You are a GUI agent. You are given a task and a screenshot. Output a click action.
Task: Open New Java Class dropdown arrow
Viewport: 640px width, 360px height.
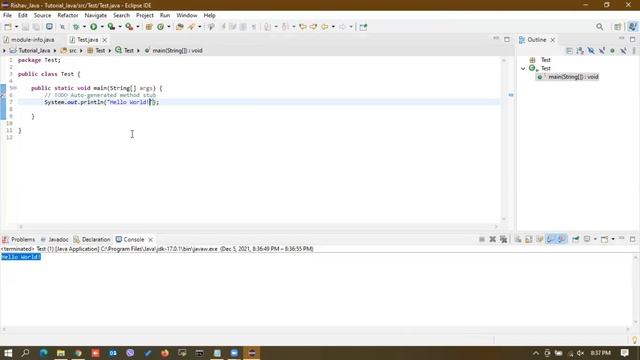pyautogui.click(x=169, y=27)
